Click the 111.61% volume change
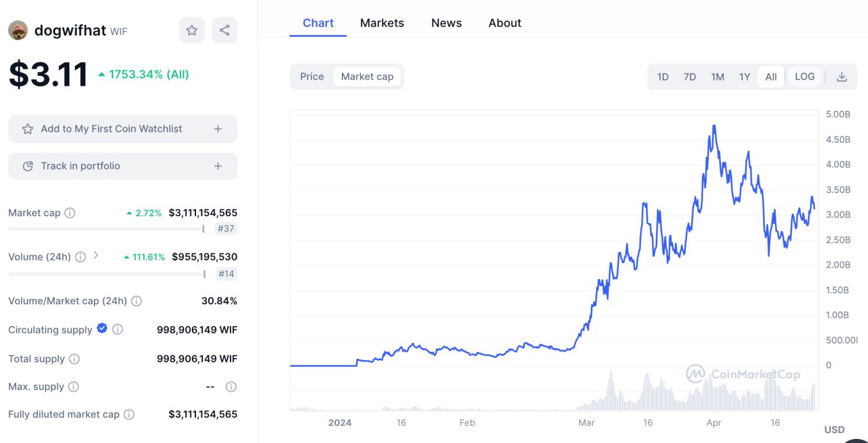 point(144,256)
